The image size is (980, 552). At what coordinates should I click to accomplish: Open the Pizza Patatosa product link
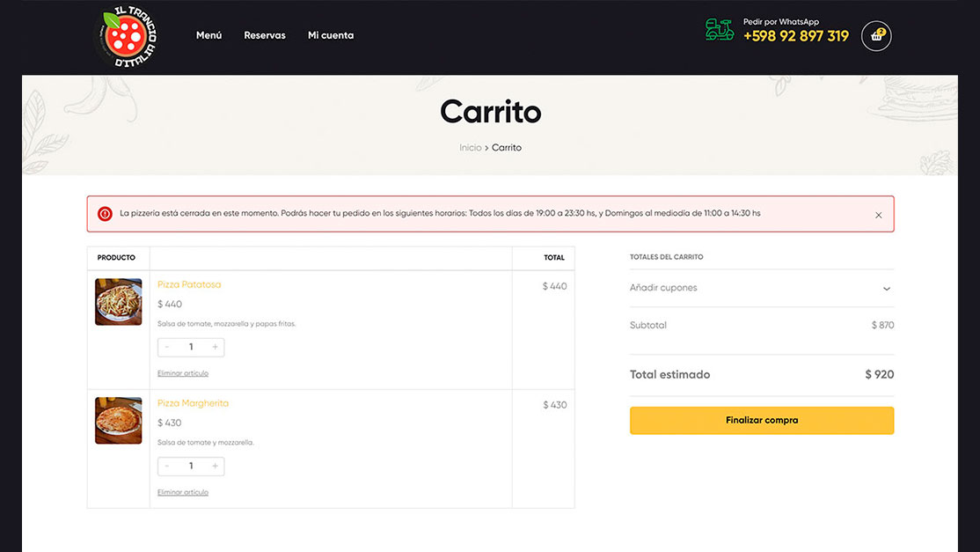[189, 284]
